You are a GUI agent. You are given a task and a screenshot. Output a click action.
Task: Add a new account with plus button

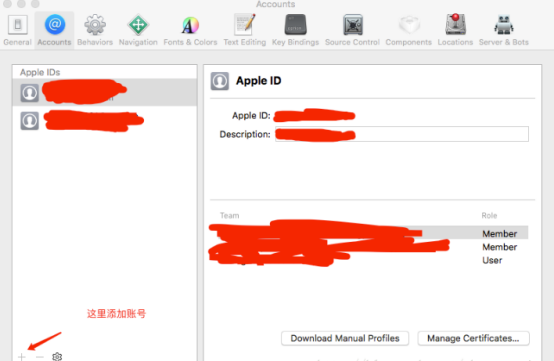tap(22, 357)
